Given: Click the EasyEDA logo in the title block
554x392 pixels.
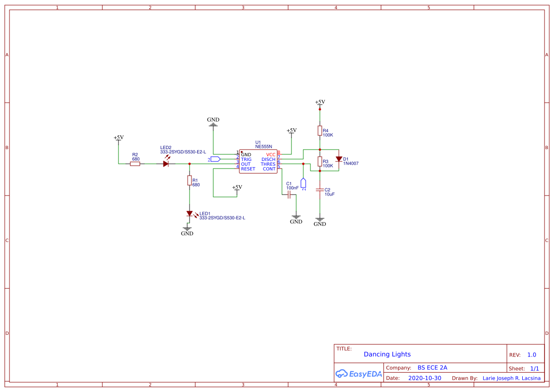Looking at the screenshot, I should pyautogui.click(x=359, y=374).
